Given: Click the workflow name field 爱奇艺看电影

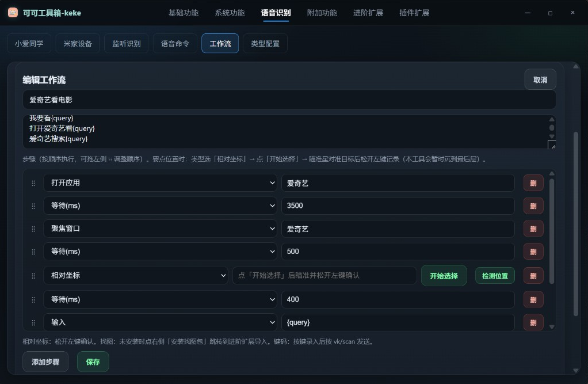Looking at the screenshot, I should coord(289,100).
